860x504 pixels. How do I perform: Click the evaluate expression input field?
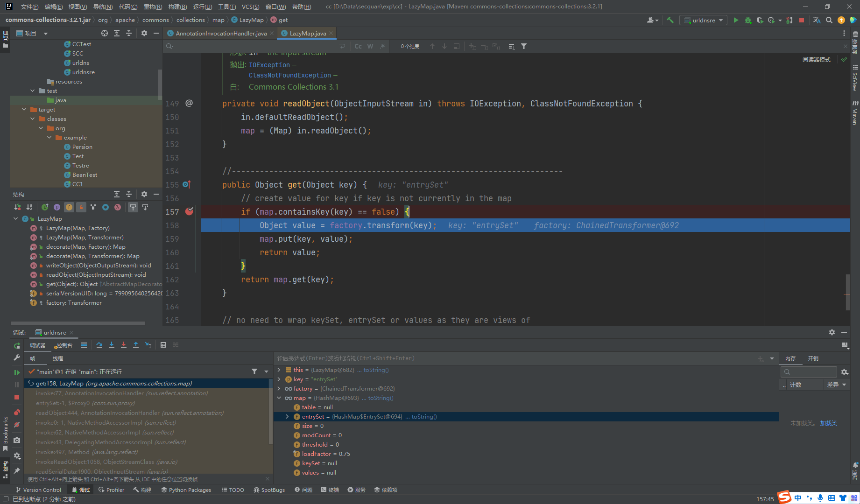(514, 358)
